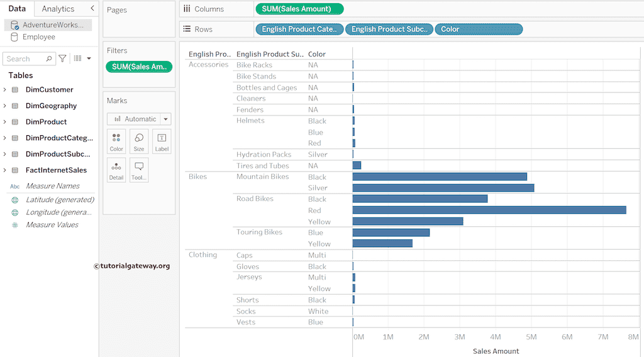Screen dimensions: 644x357
Task: Select the Color pill on Rows shelf
Action: [478, 30]
